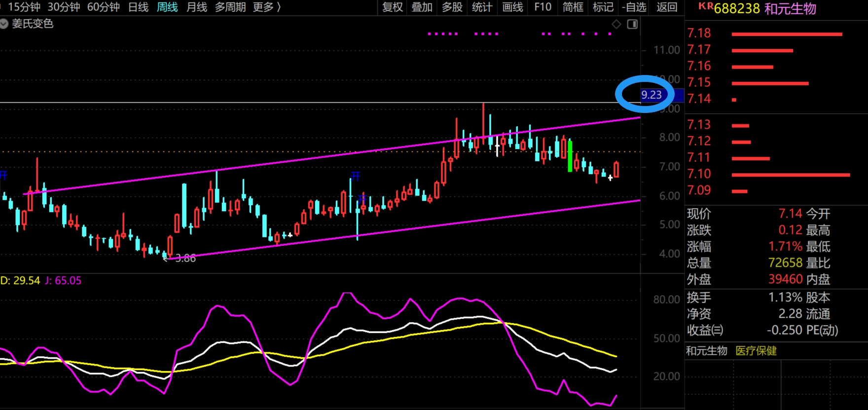Image resolution: width=868 pixels, height=410 pixels.
Task: Switch chart to 15分钟 period
Action: pyautogui.click(x=24, y=7)
